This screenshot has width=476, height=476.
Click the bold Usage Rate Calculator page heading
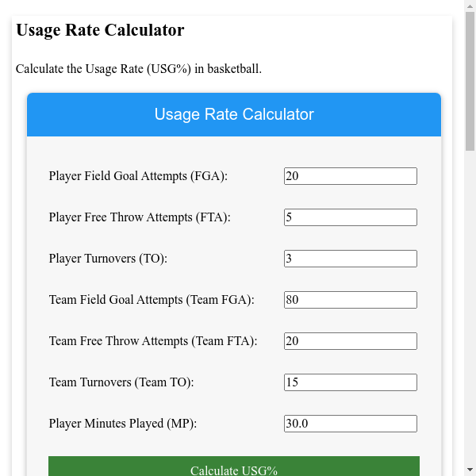[x=100, y=30]
